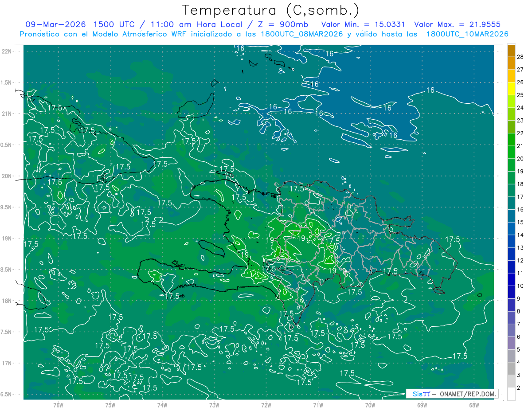This screenshot has width=532, height=411.
Task: Click the 75W longitude axis label
Action: click(110, 405)
